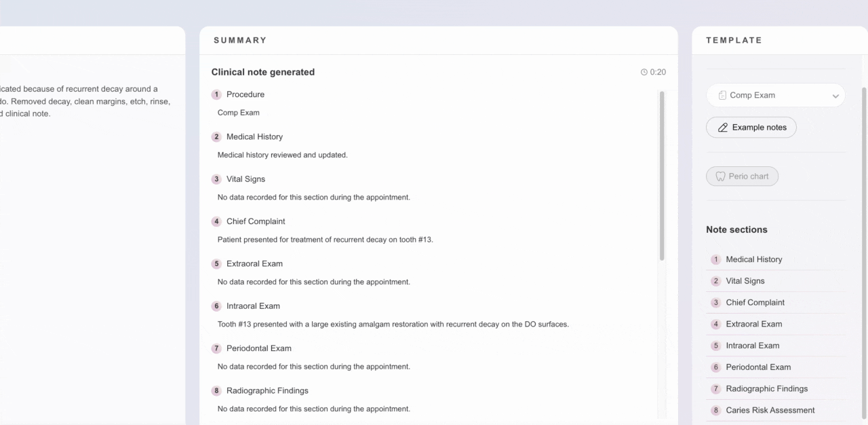Click the pencil icon on Example notes

pos(723,128)
